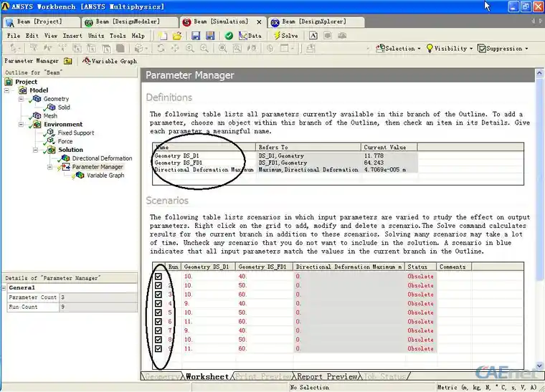
Task: Uncheck scenario run 8 checkbox
Action: coord(158,340)
